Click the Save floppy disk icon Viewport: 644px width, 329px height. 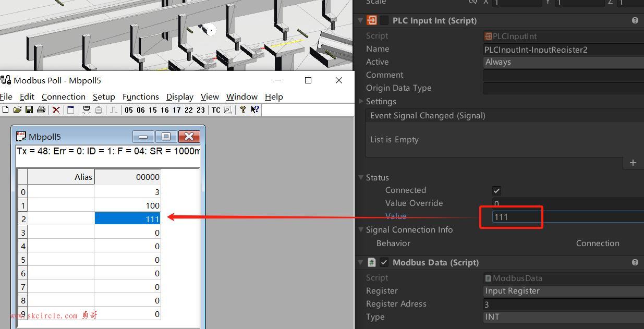(x=29, y=109)
